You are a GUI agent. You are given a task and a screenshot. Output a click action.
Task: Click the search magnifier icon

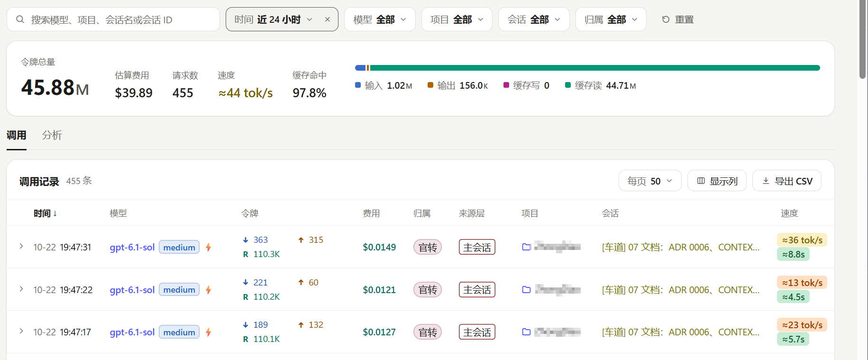click(x=20, y=19)
